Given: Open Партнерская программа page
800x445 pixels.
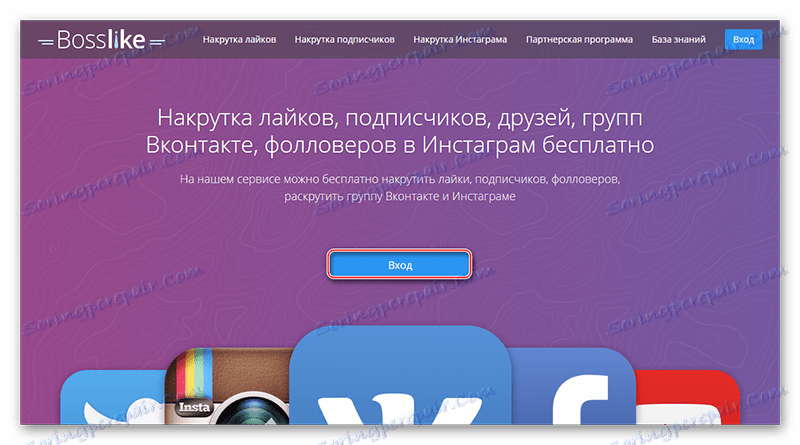Looking at the screenshot, I should 579,39.
